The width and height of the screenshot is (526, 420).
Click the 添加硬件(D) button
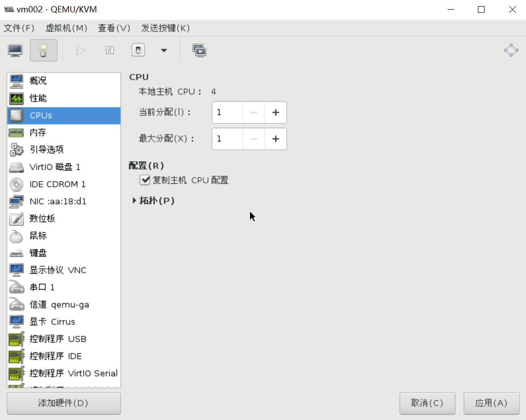click(64, 403)
